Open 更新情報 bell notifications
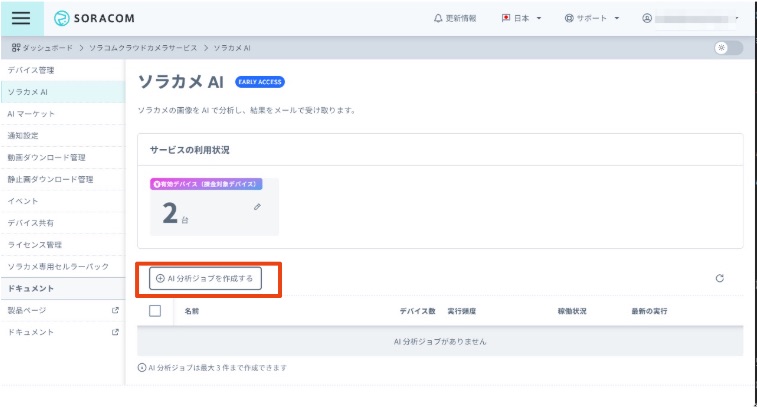The width and height of the screenshot is (757, 408). click(455, 18)
